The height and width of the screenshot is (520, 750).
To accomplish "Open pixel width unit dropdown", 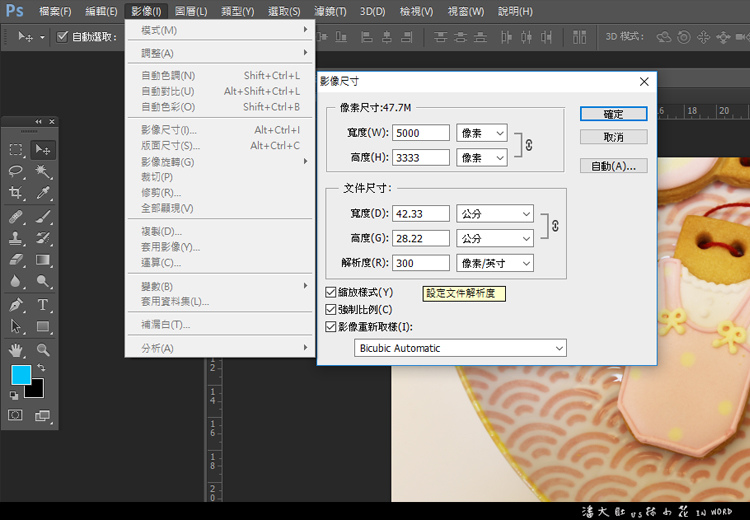I will [x=482, y=133].
